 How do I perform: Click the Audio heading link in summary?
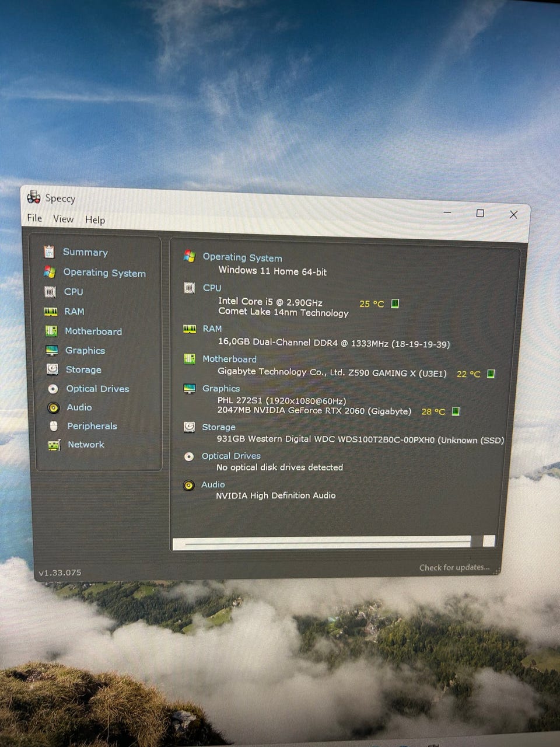coord(213,484)
